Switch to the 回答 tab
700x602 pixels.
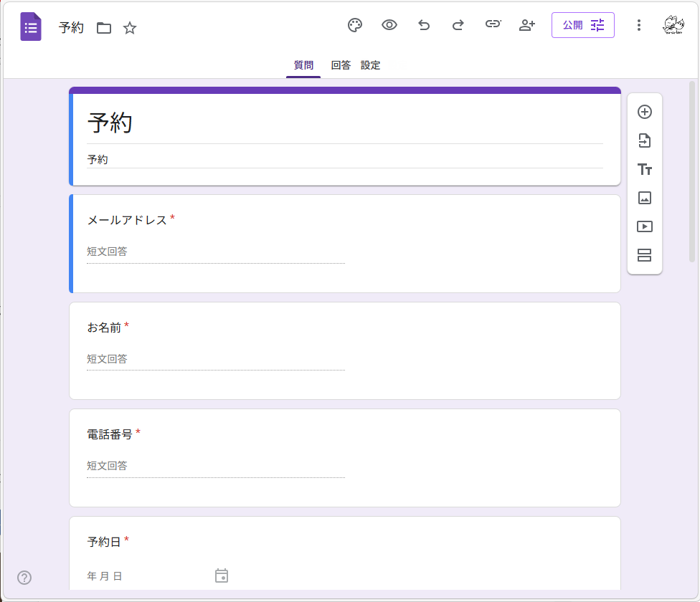(341, 64)
